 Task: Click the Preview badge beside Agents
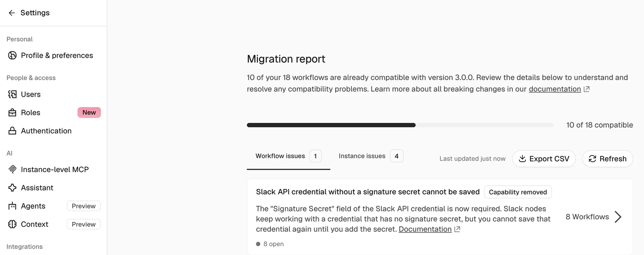click(84, 206)
